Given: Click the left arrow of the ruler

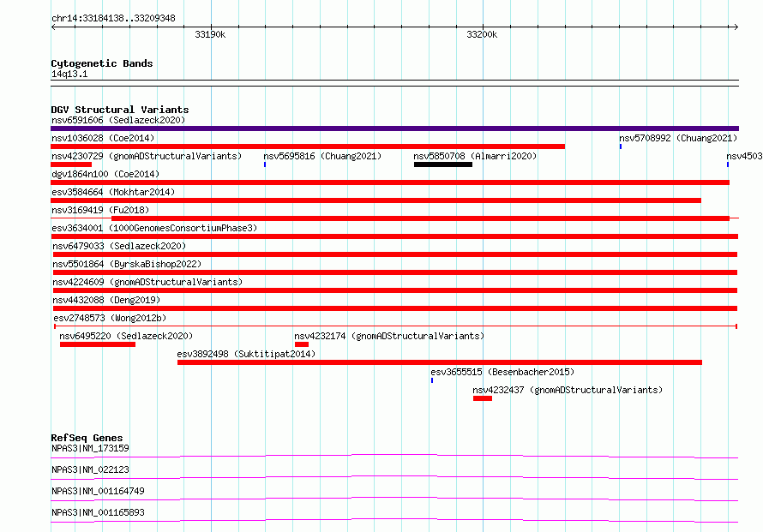Looking at the screenshot, I should (53, 27).
